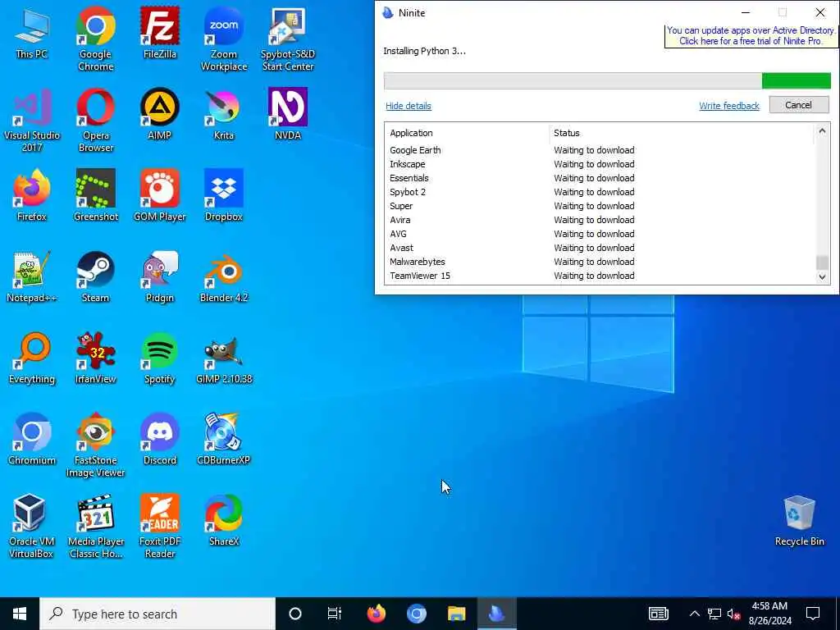Select the Essentials list entry
The height and width of the screenshot is (630, 840).
point(600,178)
